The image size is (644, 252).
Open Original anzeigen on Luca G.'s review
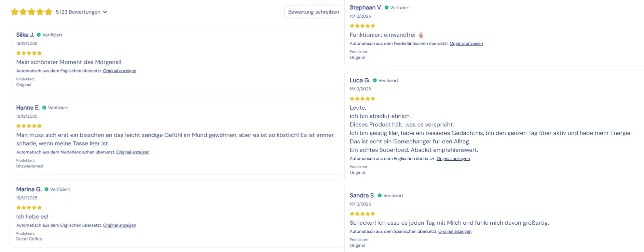point(453,158)
